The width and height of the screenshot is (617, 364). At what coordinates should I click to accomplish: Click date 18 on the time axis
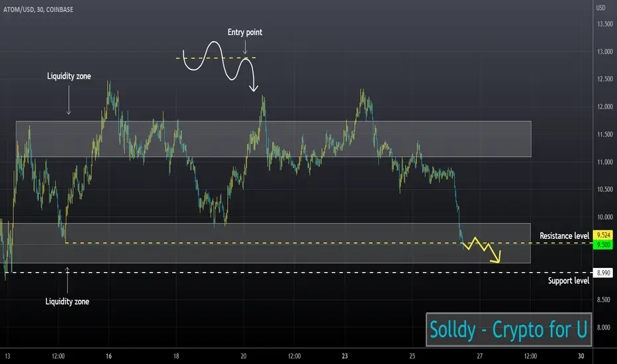tap(176, 356)
